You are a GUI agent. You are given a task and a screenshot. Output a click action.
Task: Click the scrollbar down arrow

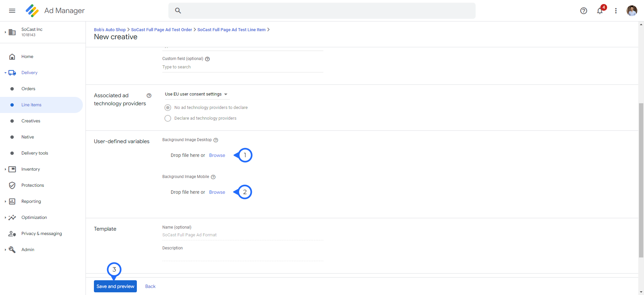click(x=641, y=292)
